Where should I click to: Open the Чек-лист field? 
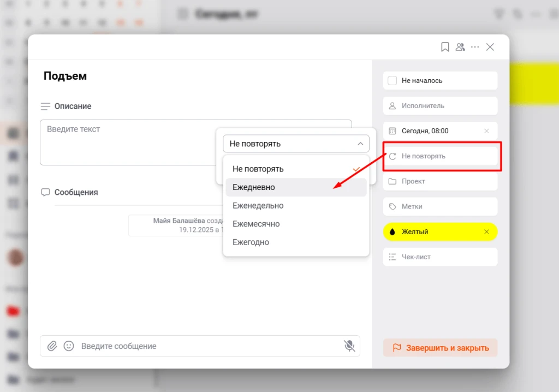point(440,257)
